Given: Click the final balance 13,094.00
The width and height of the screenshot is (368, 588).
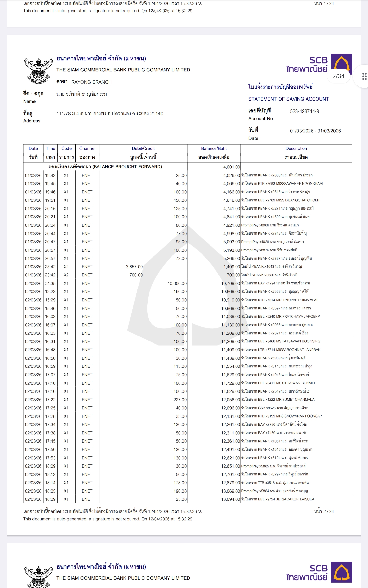Looking at the screenshot, I should tap(231, 499).
